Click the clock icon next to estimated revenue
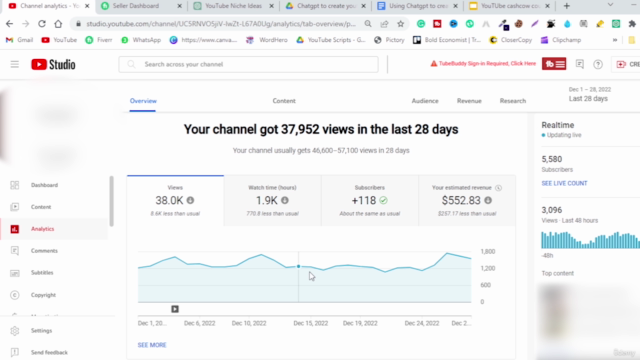 498,188
